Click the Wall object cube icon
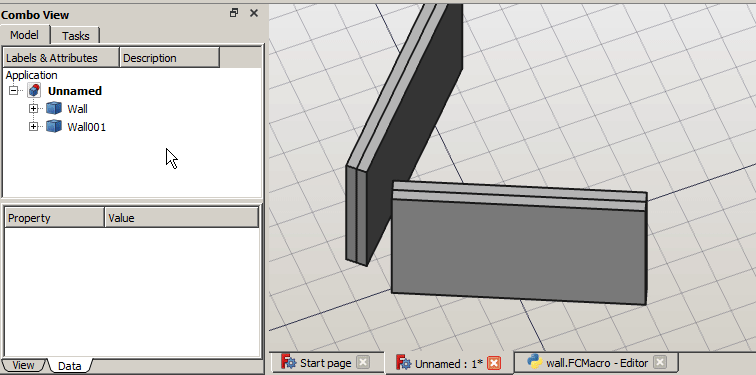This screenshot has height=375, width=756. click(x=54, y=108)
